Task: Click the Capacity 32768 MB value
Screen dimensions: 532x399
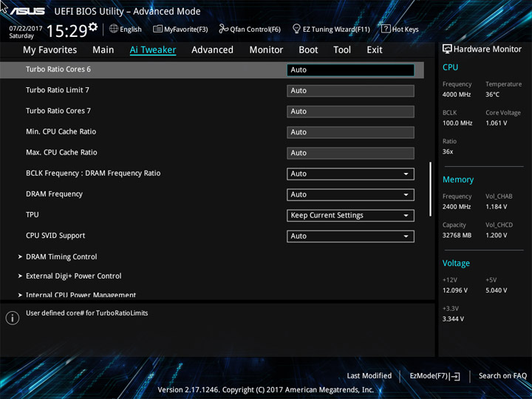Action: click(457, 235)
